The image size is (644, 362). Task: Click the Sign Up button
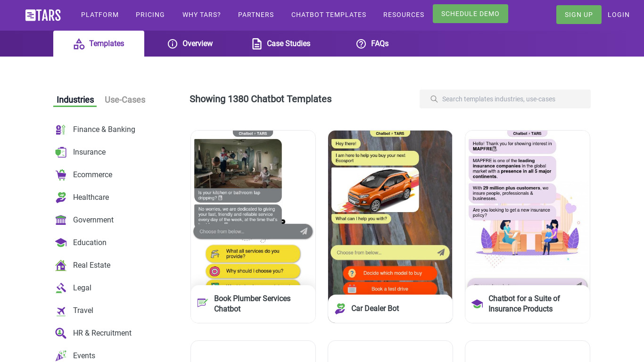(x=579, y=15)
